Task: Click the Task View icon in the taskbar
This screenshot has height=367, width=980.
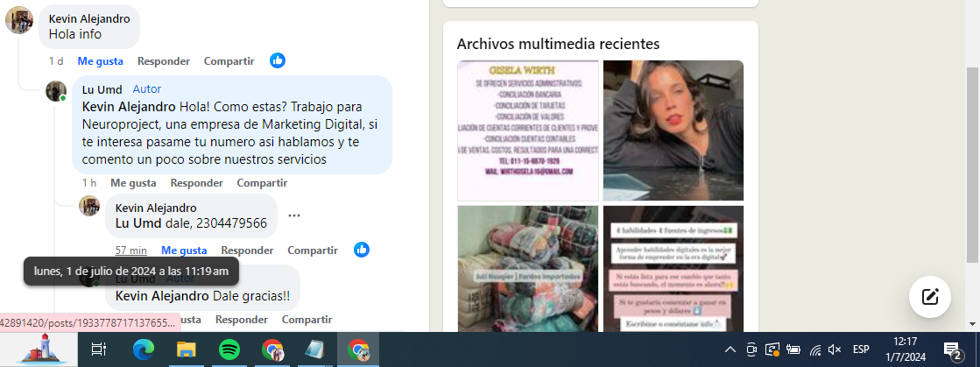Action: pyautogui.click(x=99, y=349)
